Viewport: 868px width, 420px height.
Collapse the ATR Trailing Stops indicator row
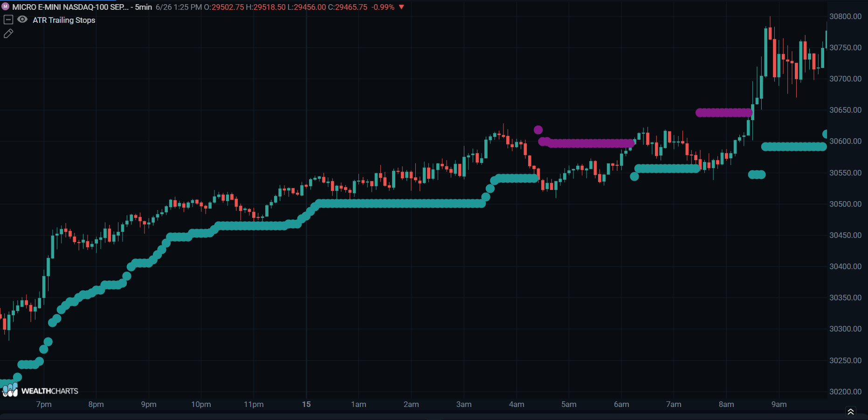pyautogui.click(x=8, y=20)
